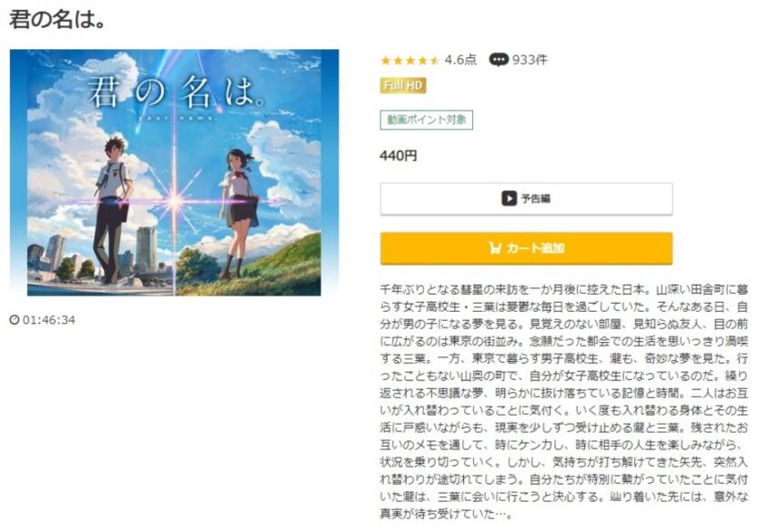Click the shopping cart icon
Viewport: 757px width, 532px height.
tap(495, 248)
